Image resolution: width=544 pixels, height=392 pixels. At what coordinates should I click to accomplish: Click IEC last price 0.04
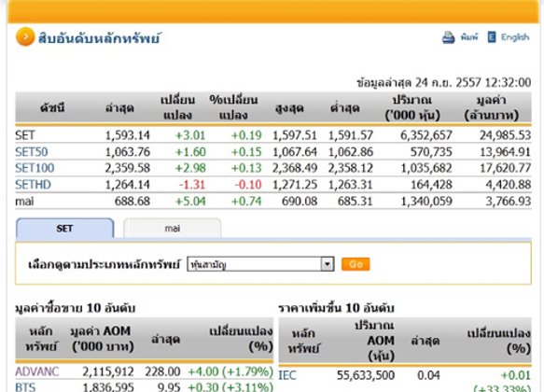click(x=428, y=375)
